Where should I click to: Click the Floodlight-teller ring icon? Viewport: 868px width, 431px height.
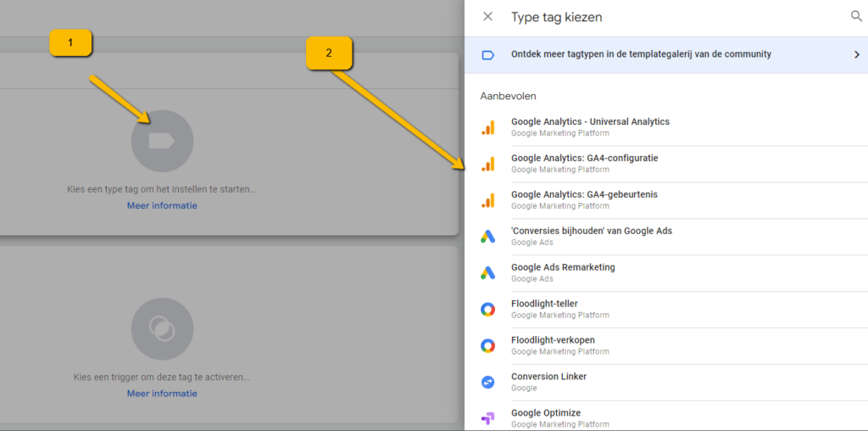(x=487, y=310)
